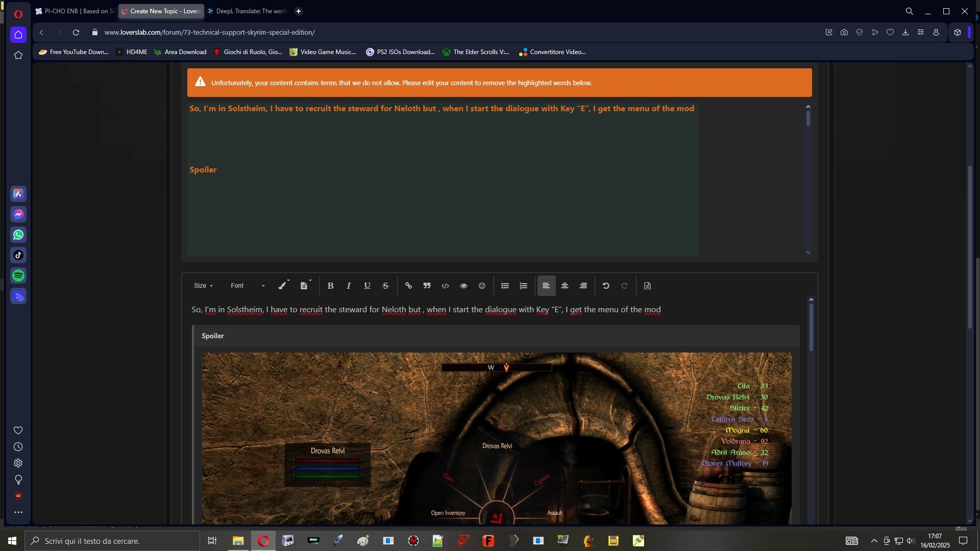Image resolution: width=980 pixels, height=551 pixels.
Task: Set paragraph alignment to center
Action: 565,286
